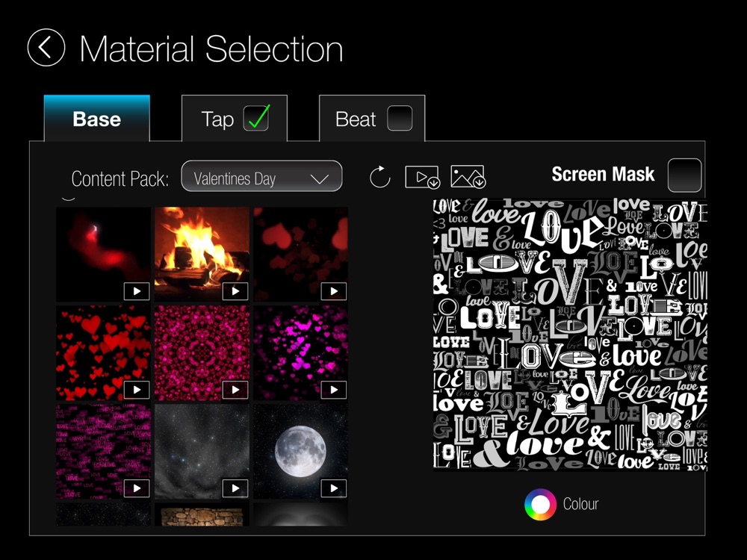Select the bright red hearts thumbnail
747x560 pixels.
103,352
